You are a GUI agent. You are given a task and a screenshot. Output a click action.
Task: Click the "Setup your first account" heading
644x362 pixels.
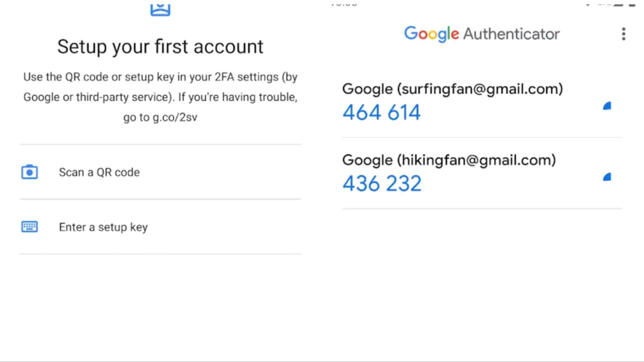coord(160,47)
